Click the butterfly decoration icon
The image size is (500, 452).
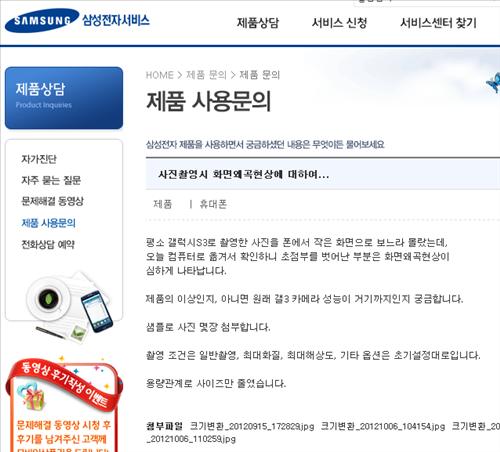493,83
